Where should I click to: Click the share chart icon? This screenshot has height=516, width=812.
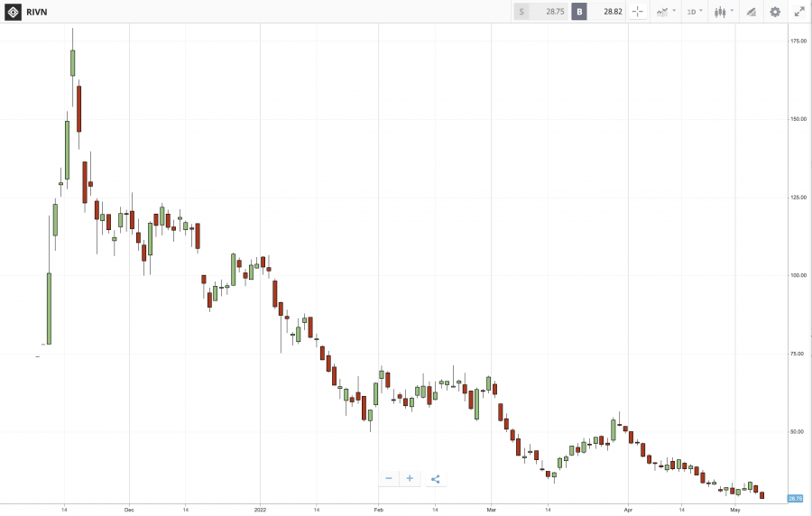click(436, 479)
